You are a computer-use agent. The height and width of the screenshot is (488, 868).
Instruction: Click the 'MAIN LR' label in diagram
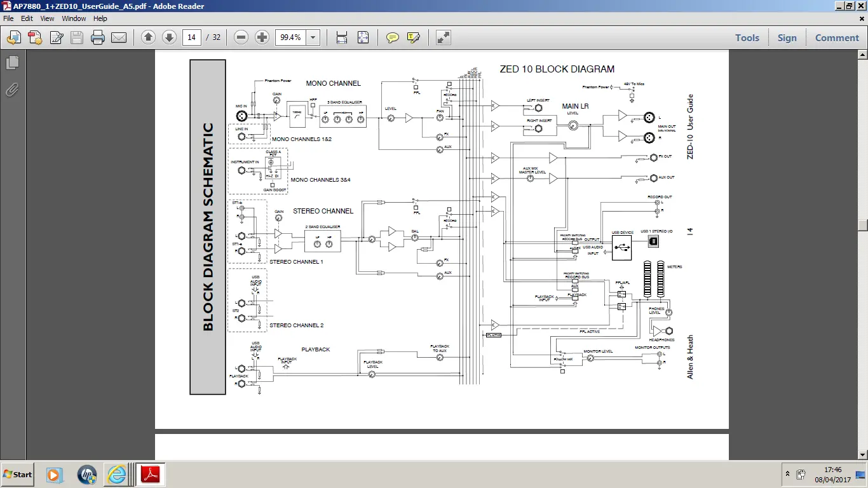(x=575, y=106)
